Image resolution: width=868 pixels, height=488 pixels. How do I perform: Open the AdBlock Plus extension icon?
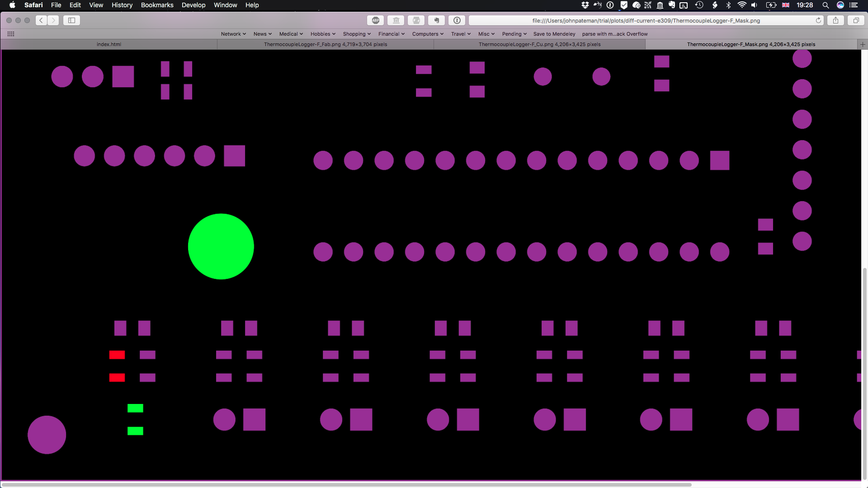point(375,20)
